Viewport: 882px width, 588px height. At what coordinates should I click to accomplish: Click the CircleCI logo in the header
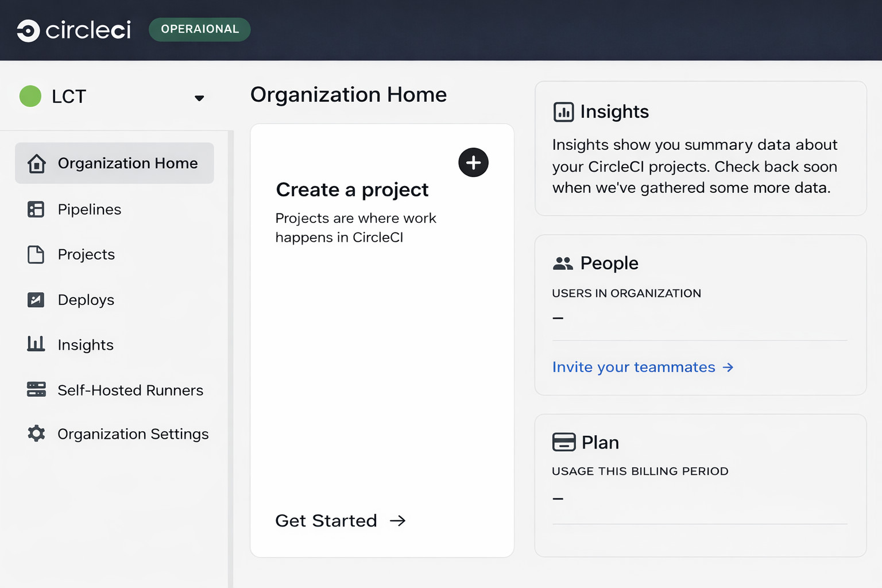pyautogui.click(x=73, y=30)
